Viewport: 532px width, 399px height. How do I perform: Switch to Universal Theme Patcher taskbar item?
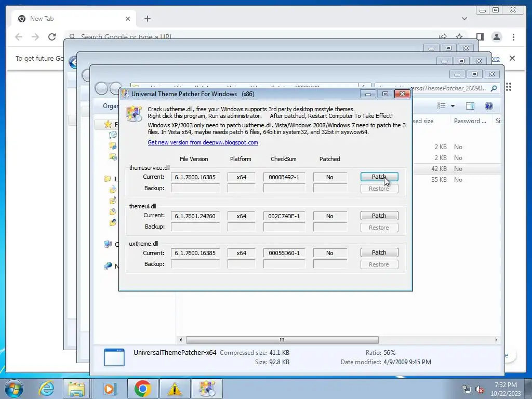pyautogui.click(x=207, y=389)
